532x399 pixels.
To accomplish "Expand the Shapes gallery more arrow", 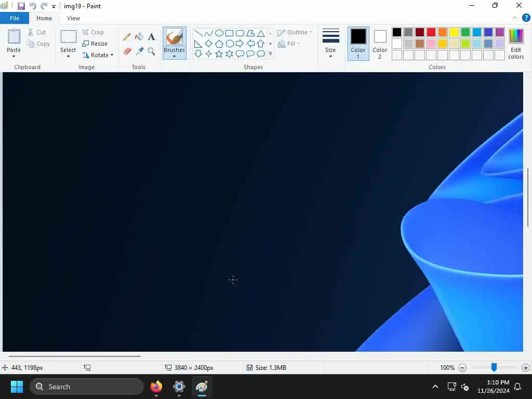I will coord(270,54).
